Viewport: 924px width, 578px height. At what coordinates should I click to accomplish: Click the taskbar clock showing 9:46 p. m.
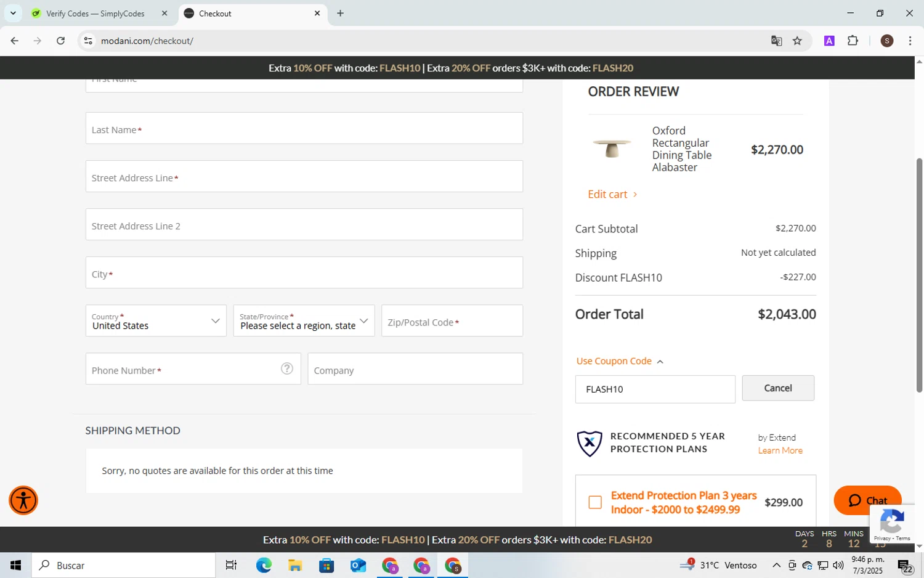867,565
